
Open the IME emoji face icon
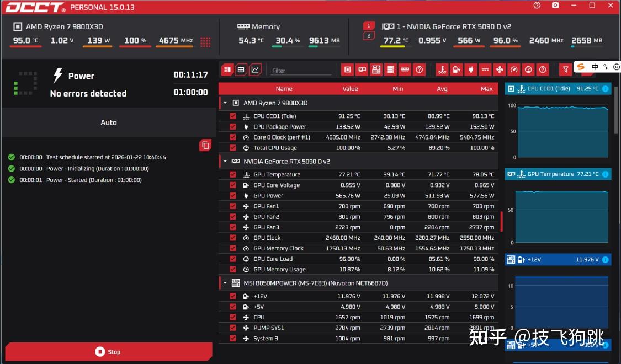617,67
